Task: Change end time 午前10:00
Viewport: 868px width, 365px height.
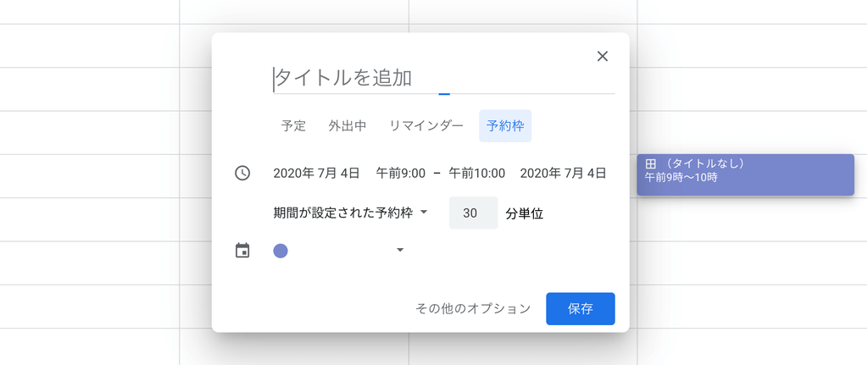Action: tap(476, 174)
